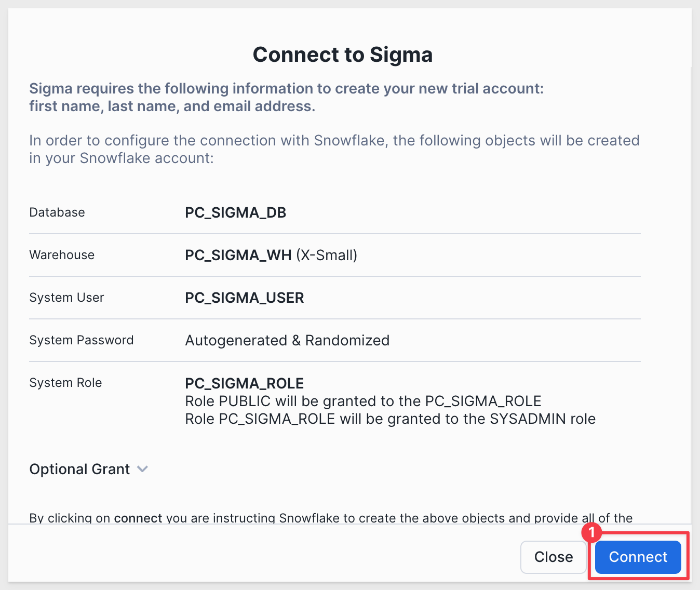This screenshot has width=700, height=590.
Task: Click the Role PUBLIC grant line
Action: click(363, 401)
